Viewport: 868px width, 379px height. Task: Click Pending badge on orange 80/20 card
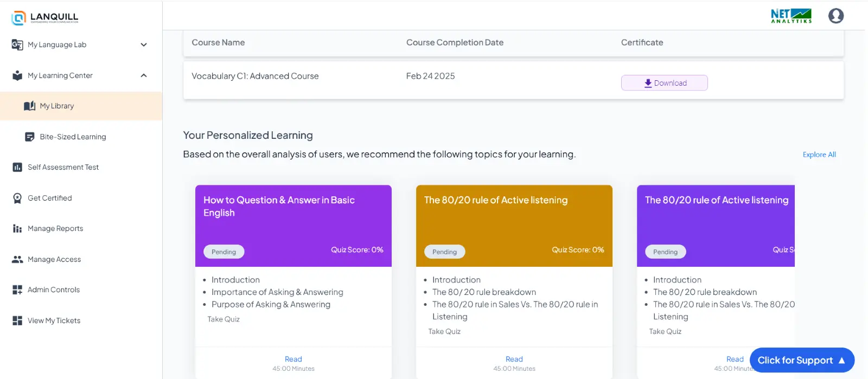click(445, 252)
